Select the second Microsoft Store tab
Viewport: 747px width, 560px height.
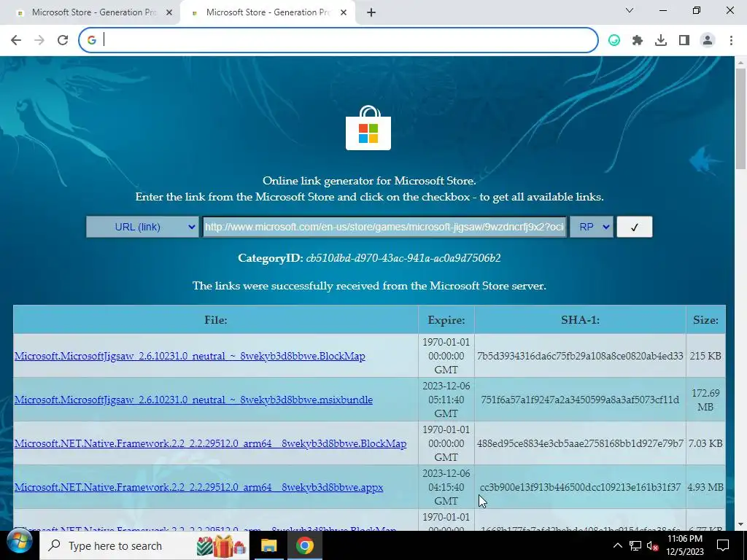pos(268,13)
